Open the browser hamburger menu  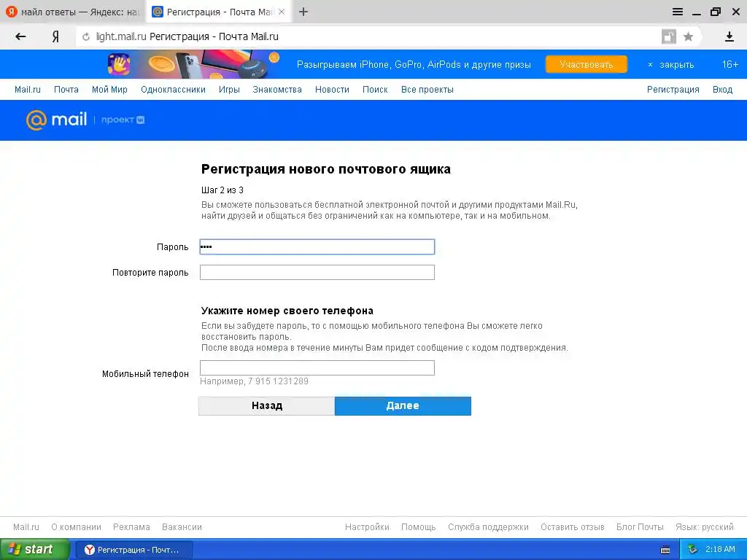(x=678, y=12)
